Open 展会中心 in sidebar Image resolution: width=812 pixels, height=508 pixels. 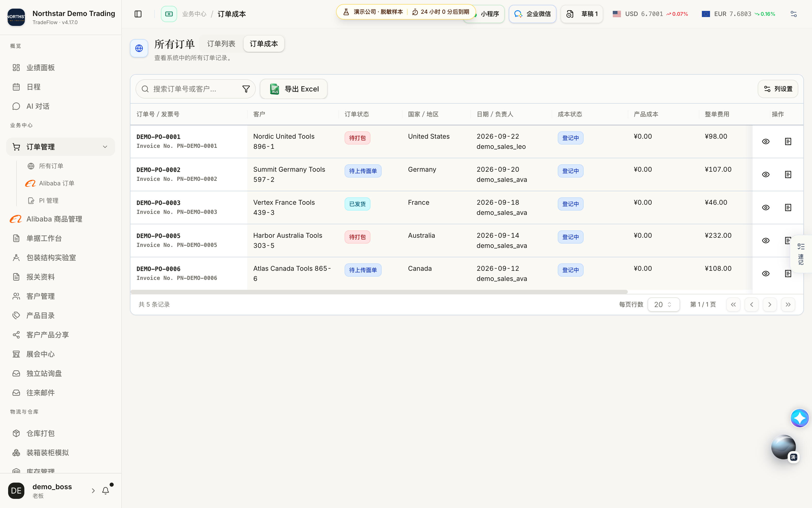pyautogui.click(x=60, y=354)
